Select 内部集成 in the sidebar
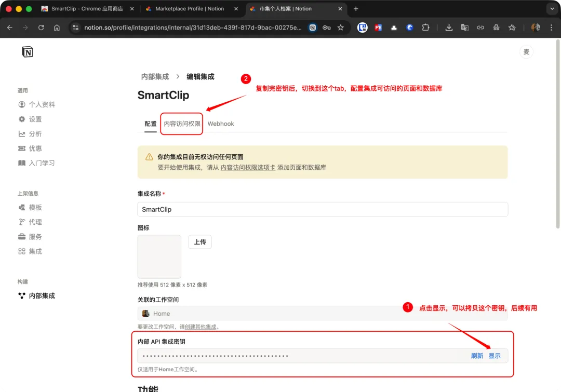Viewport: 561px width, 392px height. 36,296
